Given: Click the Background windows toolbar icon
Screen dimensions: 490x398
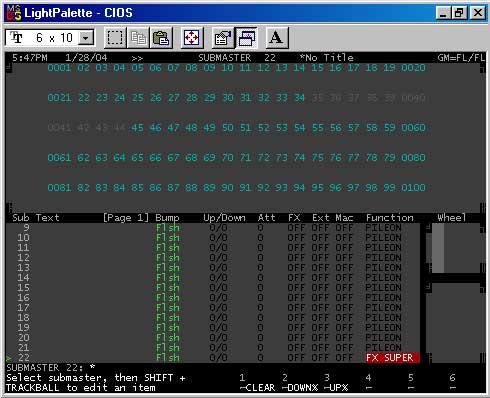Looking at the screenshot, I should (x=246, y=38).
